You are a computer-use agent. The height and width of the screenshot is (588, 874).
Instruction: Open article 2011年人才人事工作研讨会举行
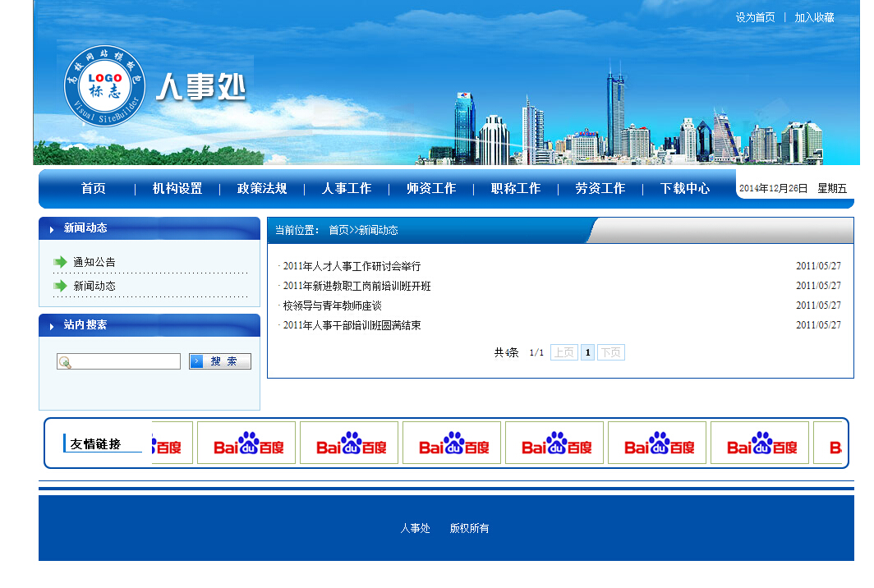(352, 266)
